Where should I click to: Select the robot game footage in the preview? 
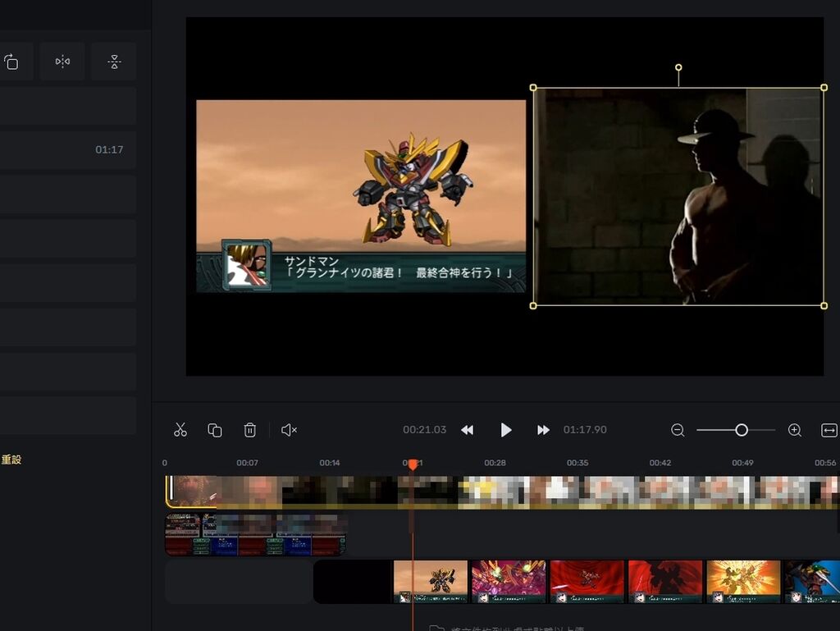tap(361, 196)
